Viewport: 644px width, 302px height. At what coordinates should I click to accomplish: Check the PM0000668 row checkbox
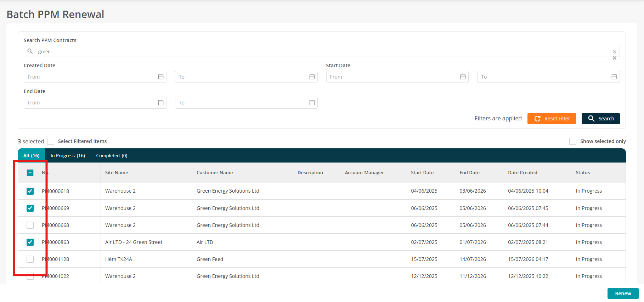30,225
